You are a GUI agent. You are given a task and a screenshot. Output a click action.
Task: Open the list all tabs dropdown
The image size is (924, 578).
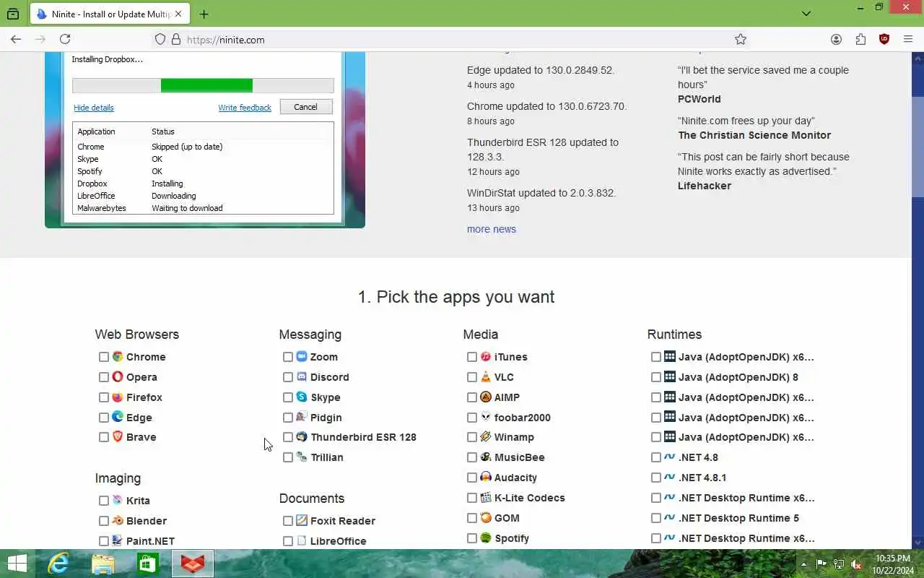(806, 14)
